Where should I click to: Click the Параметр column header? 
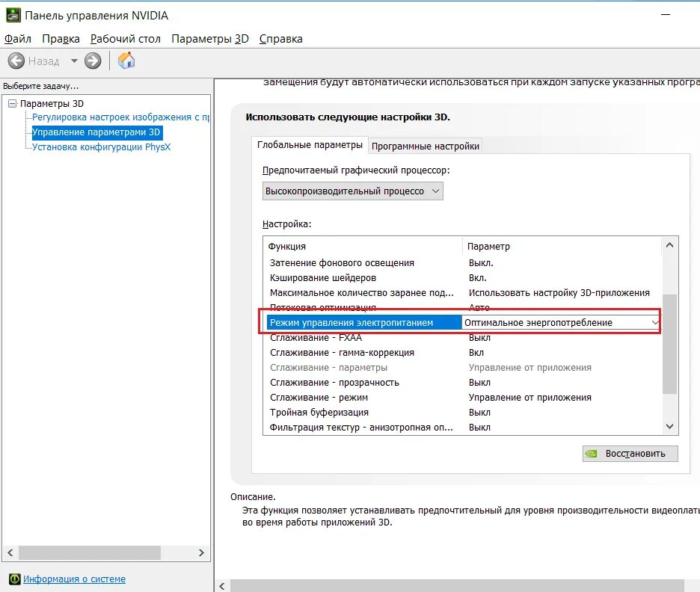point(562,246)
